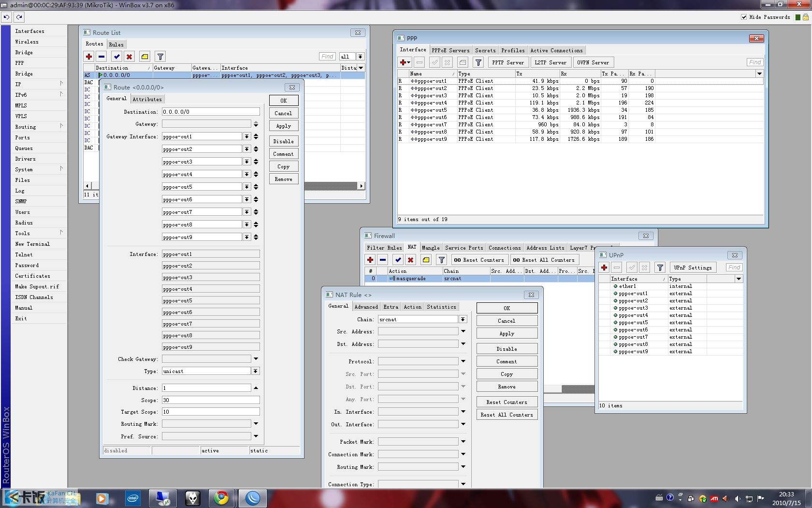This screenshot has width=812, height=508.
Task: Click Find box in PPP window
Action: [755, 62]
